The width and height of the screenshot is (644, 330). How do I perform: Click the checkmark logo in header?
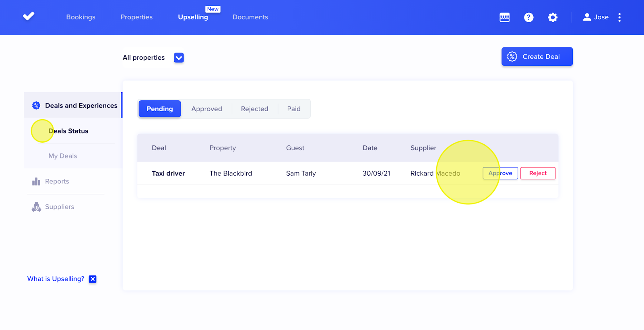[29, 16]
